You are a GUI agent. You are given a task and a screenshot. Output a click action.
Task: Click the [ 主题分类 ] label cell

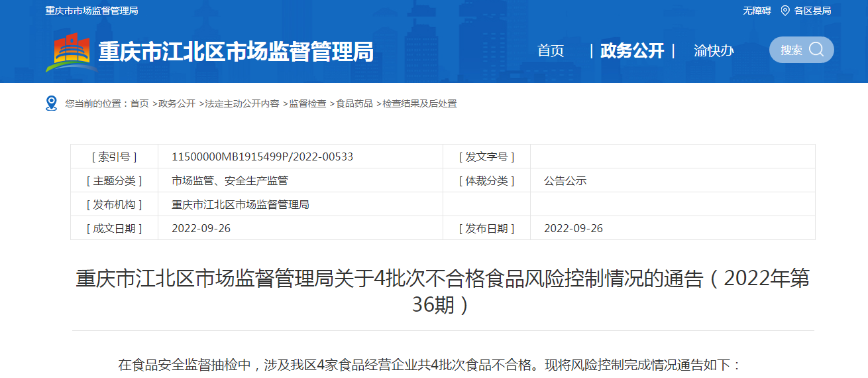click(x=114, y=180)
